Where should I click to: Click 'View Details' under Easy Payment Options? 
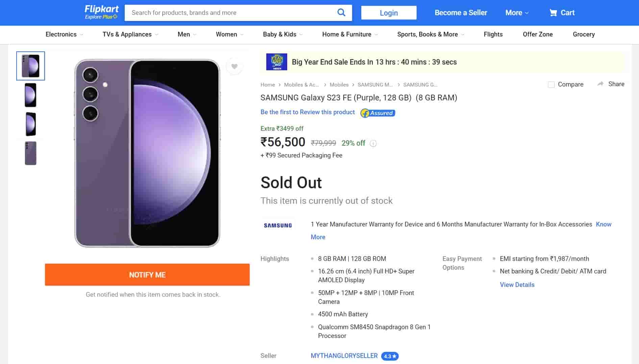517,285
